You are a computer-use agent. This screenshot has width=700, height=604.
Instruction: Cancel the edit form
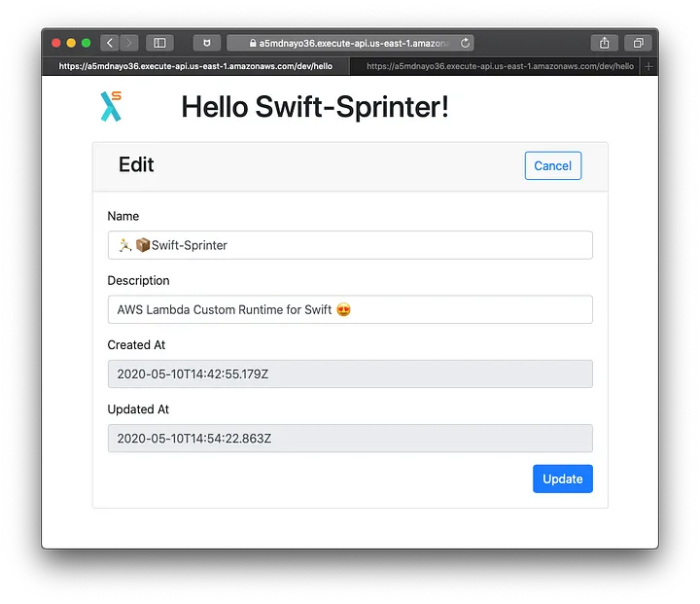(x=552, y=165)
